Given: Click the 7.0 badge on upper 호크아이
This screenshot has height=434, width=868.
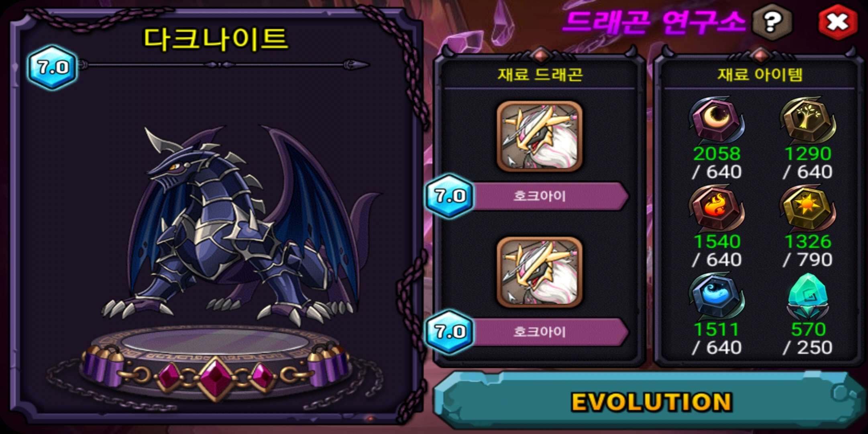Looking at the screenshot, I should 450,196.
